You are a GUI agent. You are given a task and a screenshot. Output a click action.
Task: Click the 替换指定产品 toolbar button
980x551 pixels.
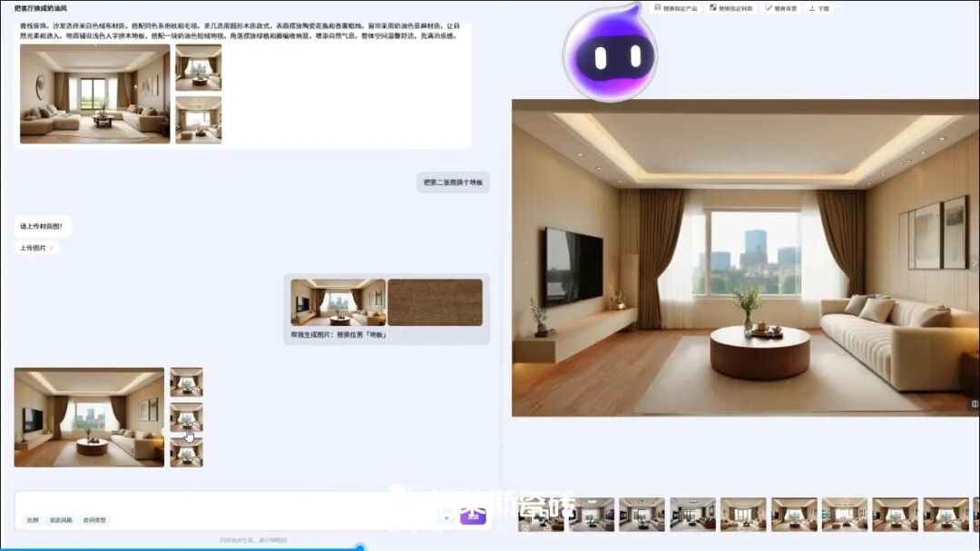[677, 8]
